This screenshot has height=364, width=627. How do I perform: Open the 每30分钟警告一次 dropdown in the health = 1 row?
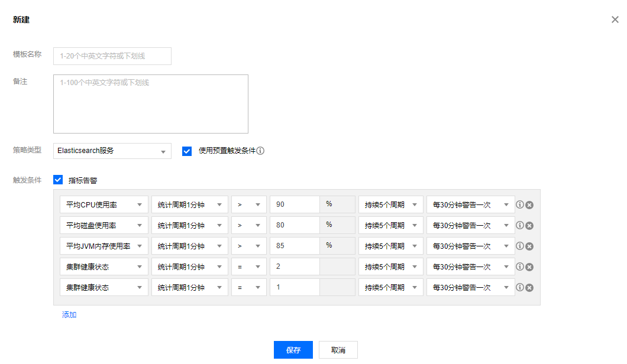pos(471,287)
